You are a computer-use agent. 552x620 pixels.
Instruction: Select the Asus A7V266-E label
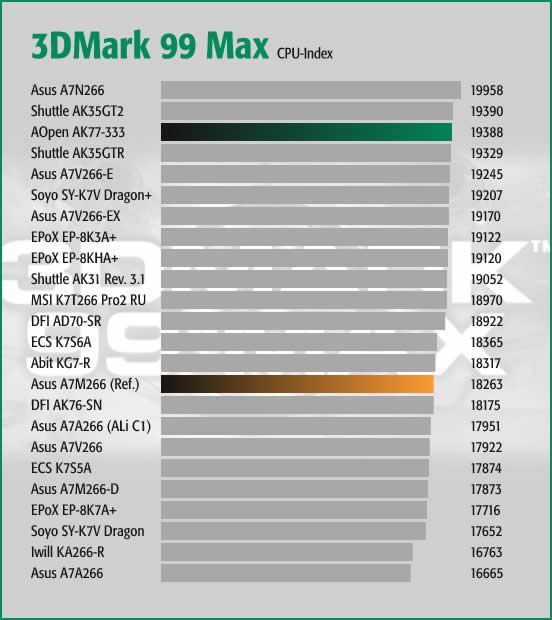coord(72,174)
